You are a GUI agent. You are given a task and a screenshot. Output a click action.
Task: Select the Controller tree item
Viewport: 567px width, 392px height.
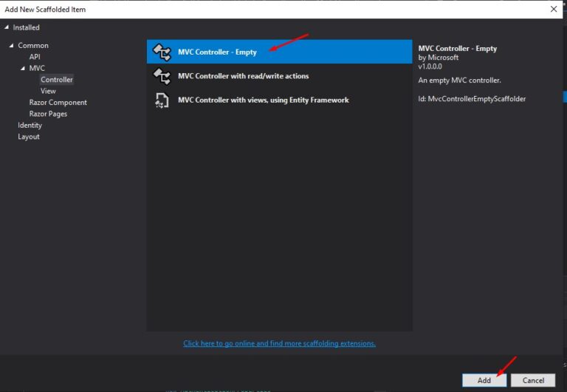pyautogui.click(x=57, y=80)
